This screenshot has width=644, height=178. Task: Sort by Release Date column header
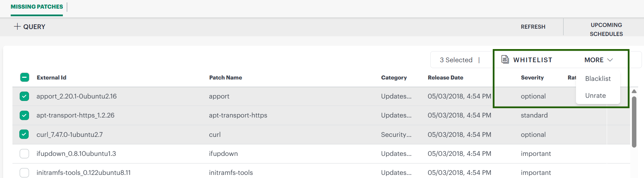445,77
